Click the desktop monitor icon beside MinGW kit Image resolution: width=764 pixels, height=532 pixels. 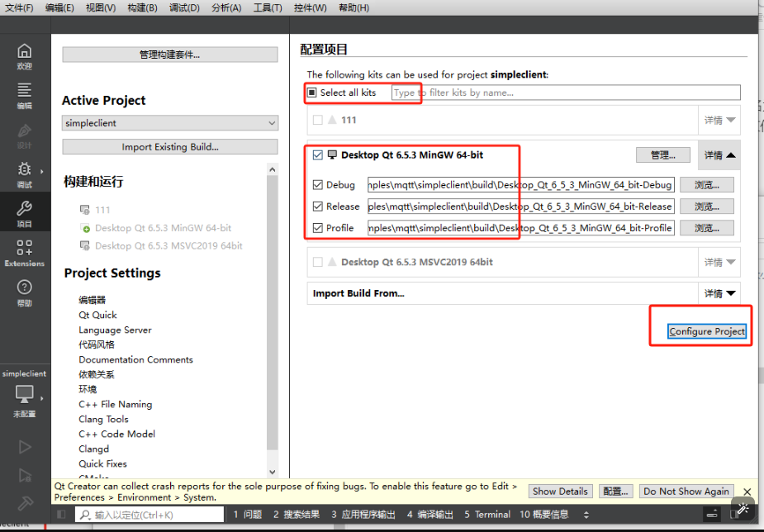click(332, 155)
